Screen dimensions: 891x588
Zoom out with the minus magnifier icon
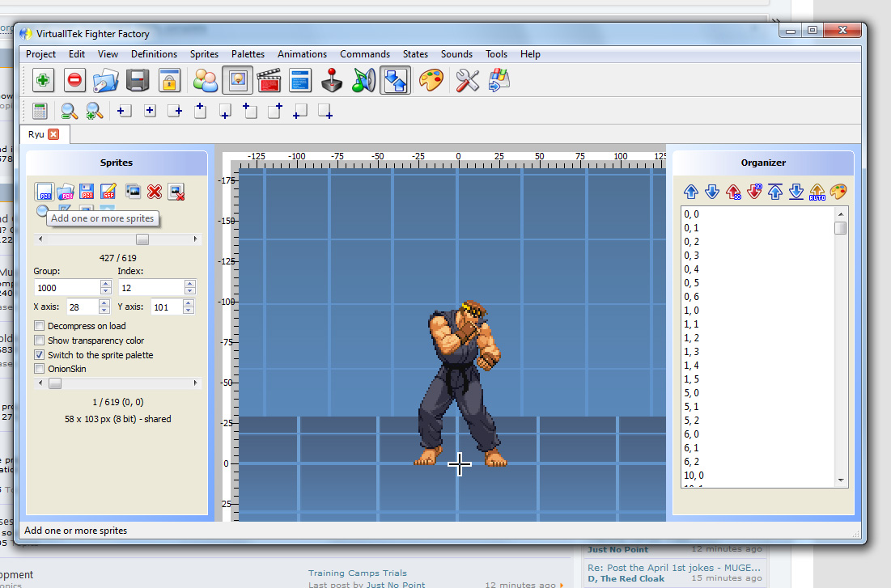point(70,112)
